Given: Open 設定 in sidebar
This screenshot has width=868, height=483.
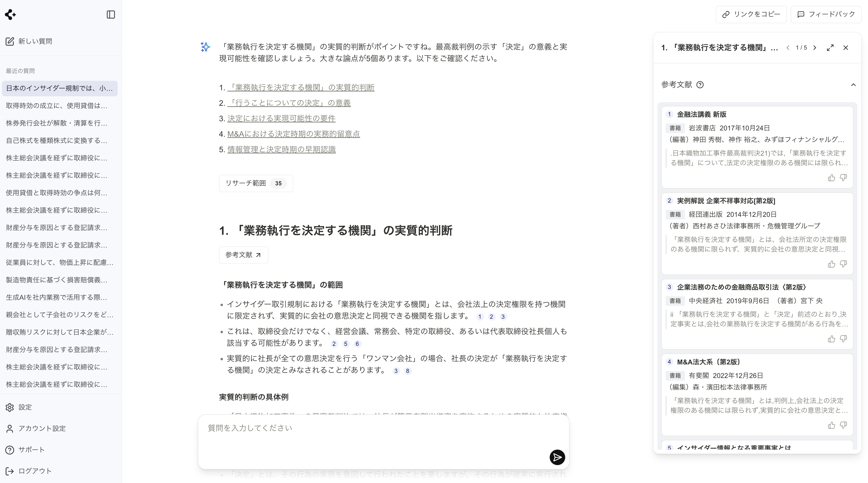Looking at the screenshot, I should [19, 407].
